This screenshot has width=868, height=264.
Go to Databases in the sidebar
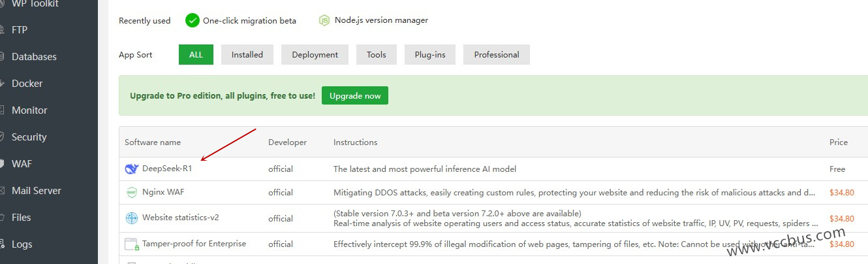click(34, 57)
